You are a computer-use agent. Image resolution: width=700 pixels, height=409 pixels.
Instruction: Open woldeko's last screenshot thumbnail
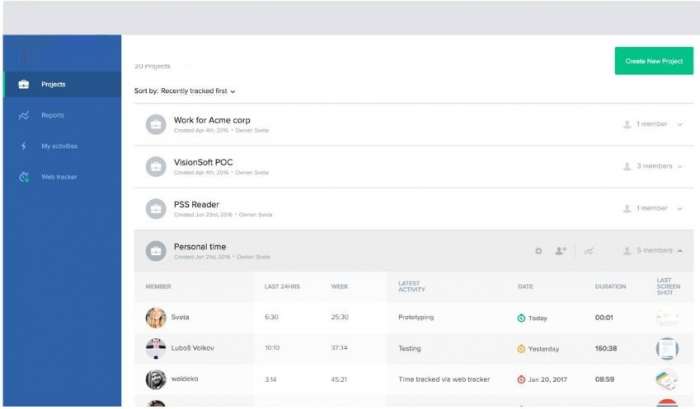tap(667, 380)
